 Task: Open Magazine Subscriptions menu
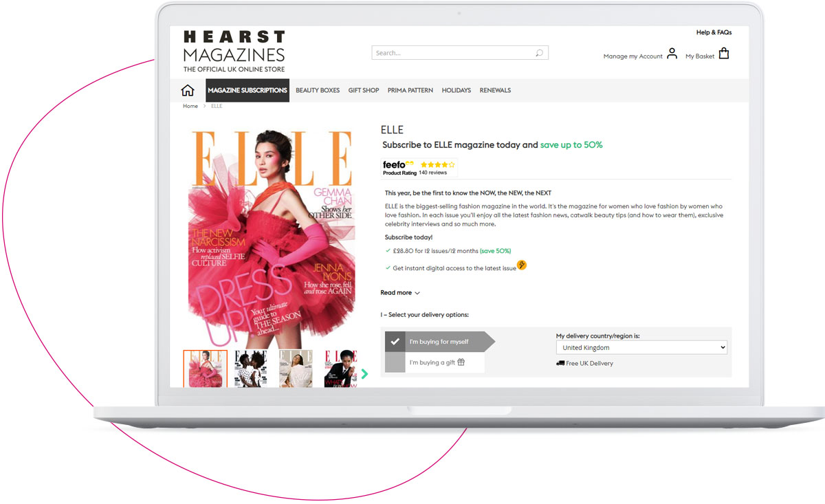247,90
